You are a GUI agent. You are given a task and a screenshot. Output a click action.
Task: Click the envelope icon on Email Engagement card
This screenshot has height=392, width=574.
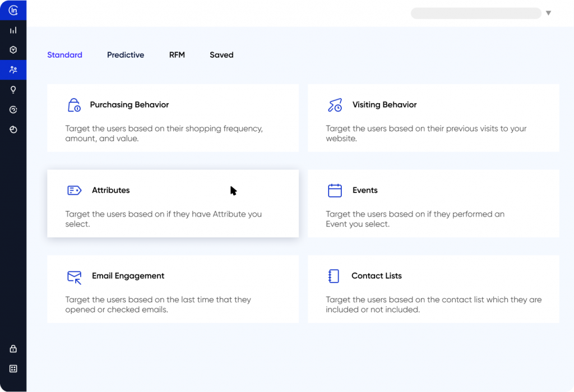[x=74, y=276]
